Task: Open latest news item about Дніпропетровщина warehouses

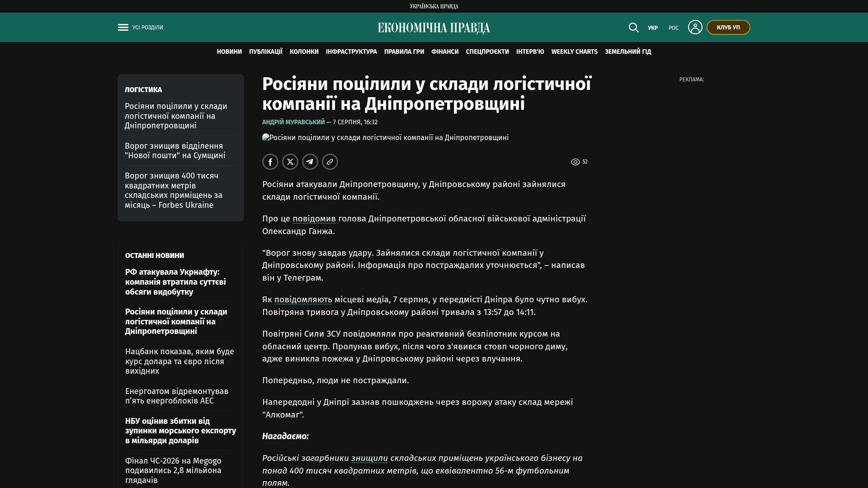Action: 176,322
